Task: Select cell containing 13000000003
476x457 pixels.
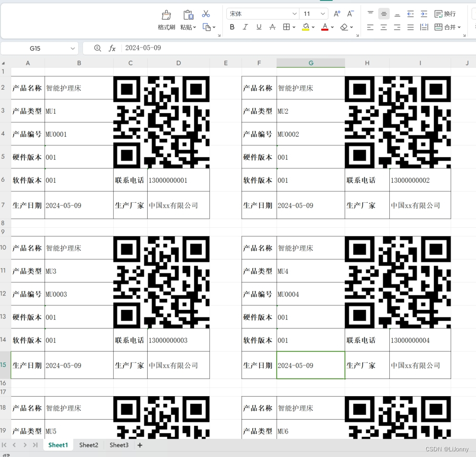Action: click(x=178, y=340)
